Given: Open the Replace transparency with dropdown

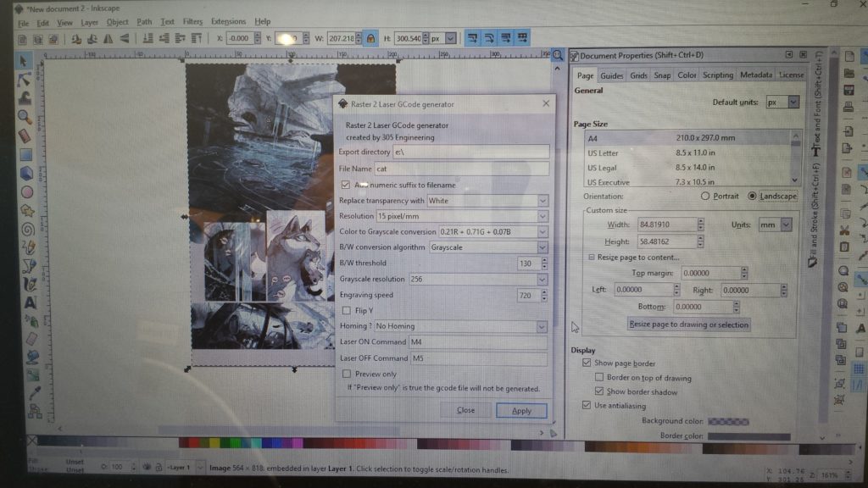Looking at the screenshot, I should (x=541, y=201).
